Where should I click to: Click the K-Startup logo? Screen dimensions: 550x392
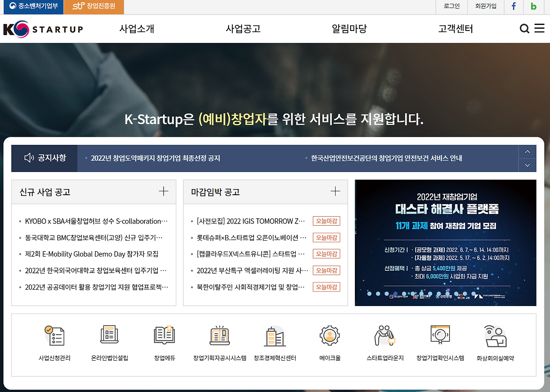(43, 29)
